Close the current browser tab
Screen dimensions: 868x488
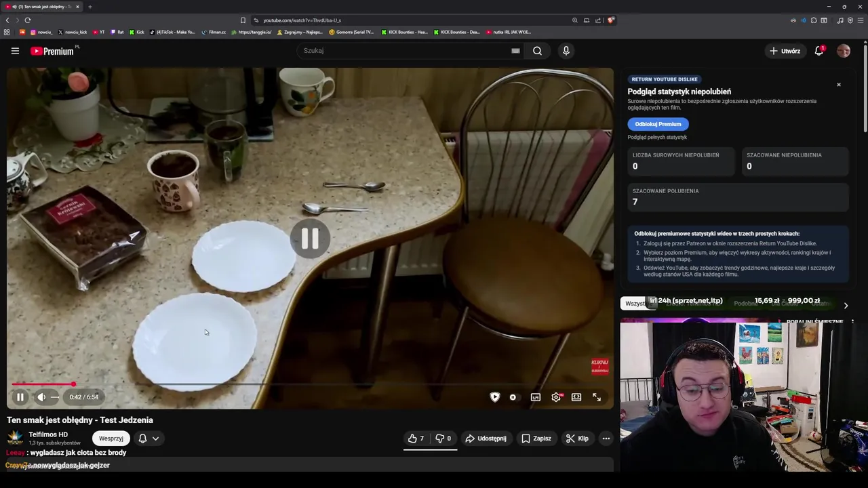point(77,7)
